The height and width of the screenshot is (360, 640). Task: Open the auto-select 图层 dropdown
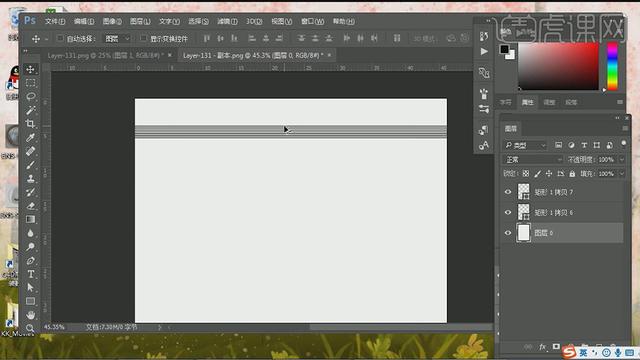117,38
